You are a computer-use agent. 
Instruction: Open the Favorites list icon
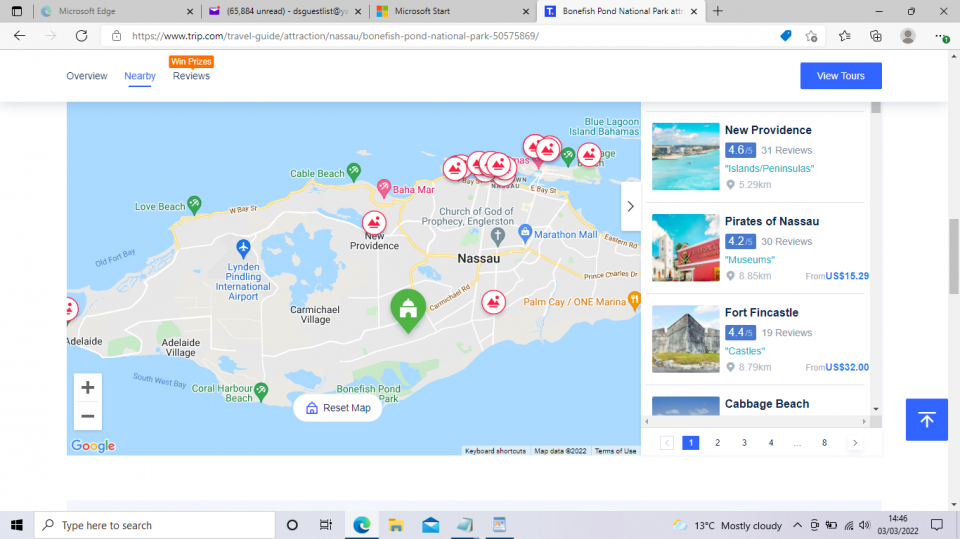(x=844, y=36)
